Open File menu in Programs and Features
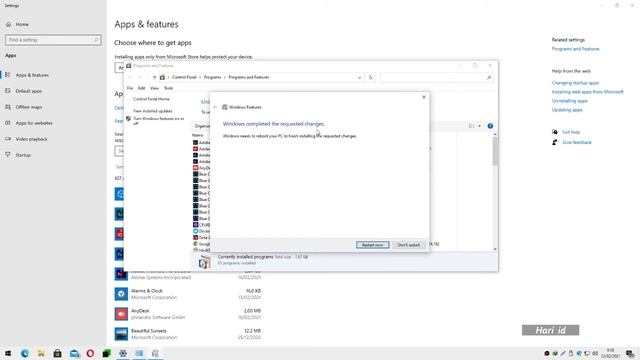The height and width of the screenshot is (360, 640). [130, 88]
